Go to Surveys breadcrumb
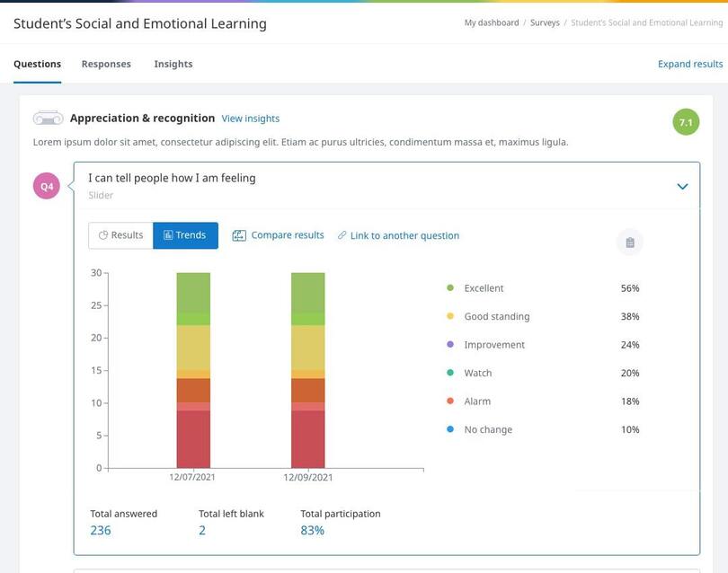The image size is (728, 573). click(545, 22)
